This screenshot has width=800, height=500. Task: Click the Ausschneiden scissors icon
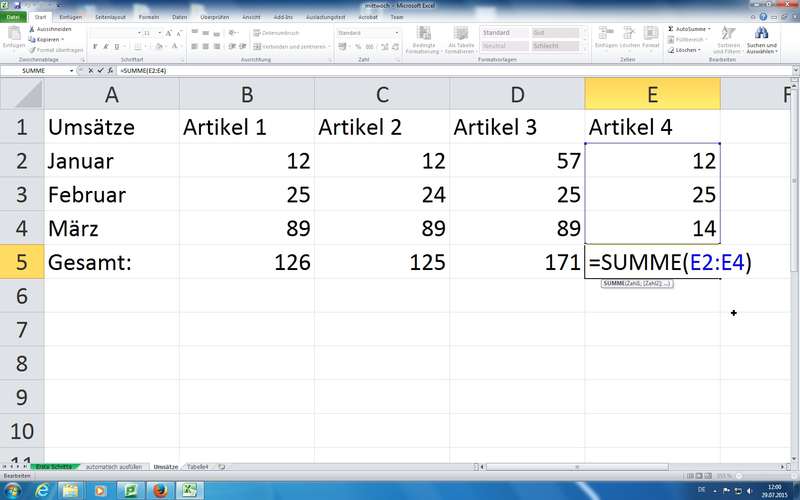coord(32,29)
